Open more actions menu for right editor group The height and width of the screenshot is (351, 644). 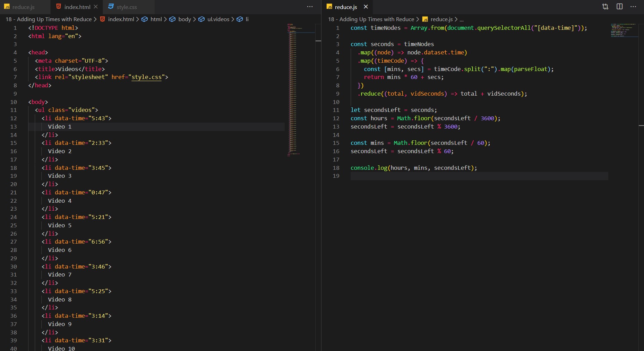[x=633, y=7]
